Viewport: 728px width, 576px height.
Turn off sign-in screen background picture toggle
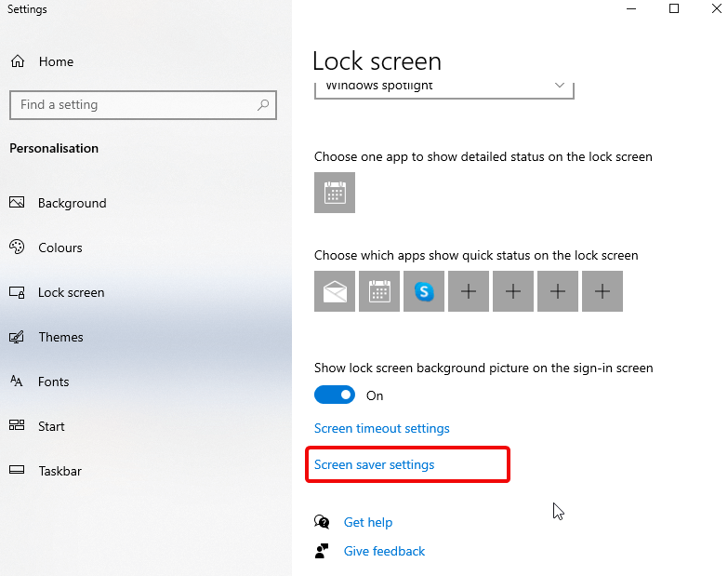coord(335,395)
